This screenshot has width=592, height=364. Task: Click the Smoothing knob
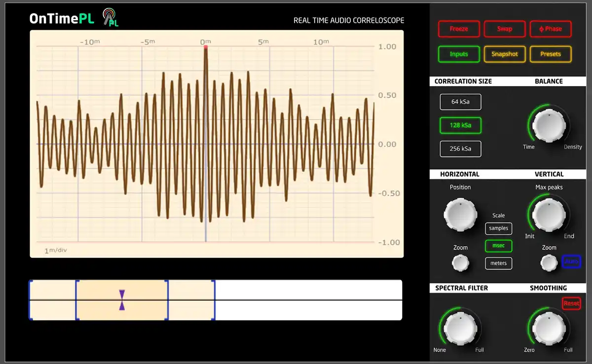pos(549,329)
